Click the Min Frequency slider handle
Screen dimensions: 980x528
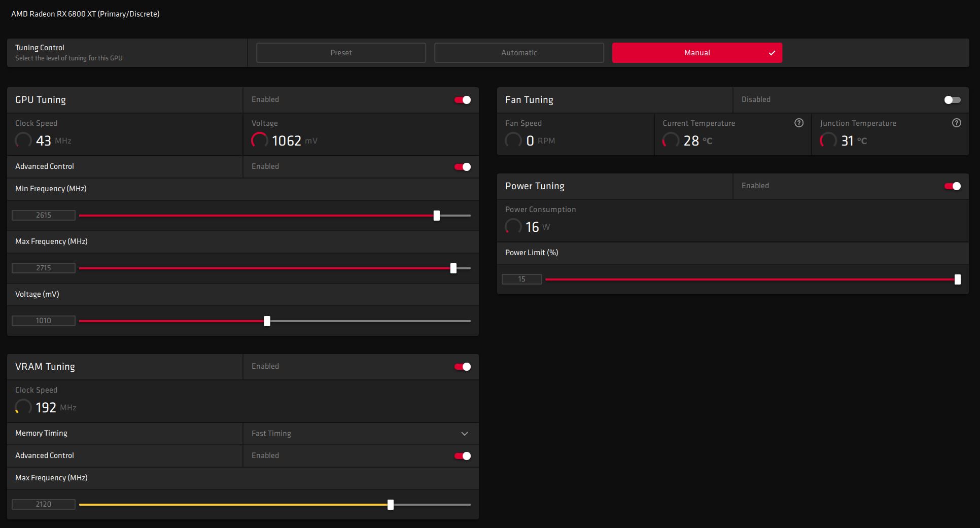point(437,216)
